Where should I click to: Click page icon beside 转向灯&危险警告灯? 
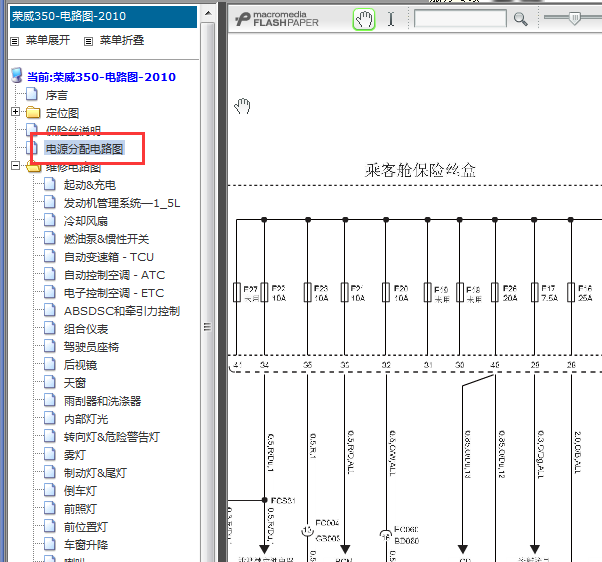click(x=50, y=437)
